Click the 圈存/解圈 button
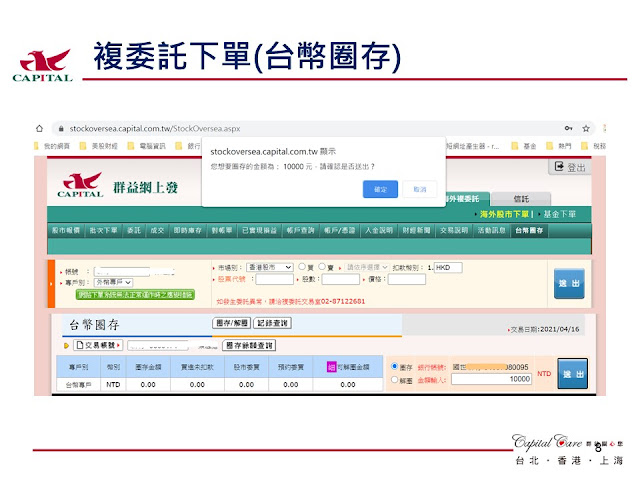This screenshot has width=640, height=480. [x=232, y=323]
